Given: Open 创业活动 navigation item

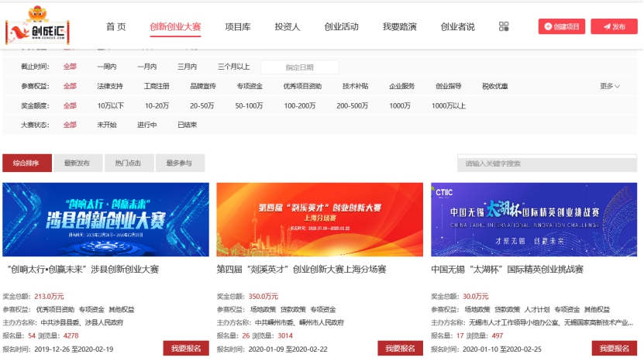Looking at the screenshot, I should (341, 26).
